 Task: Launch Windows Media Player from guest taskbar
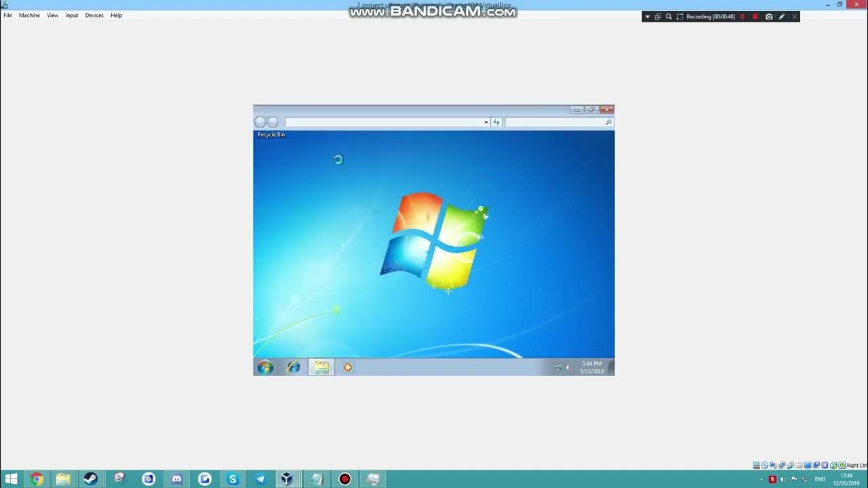click(348, 367)
